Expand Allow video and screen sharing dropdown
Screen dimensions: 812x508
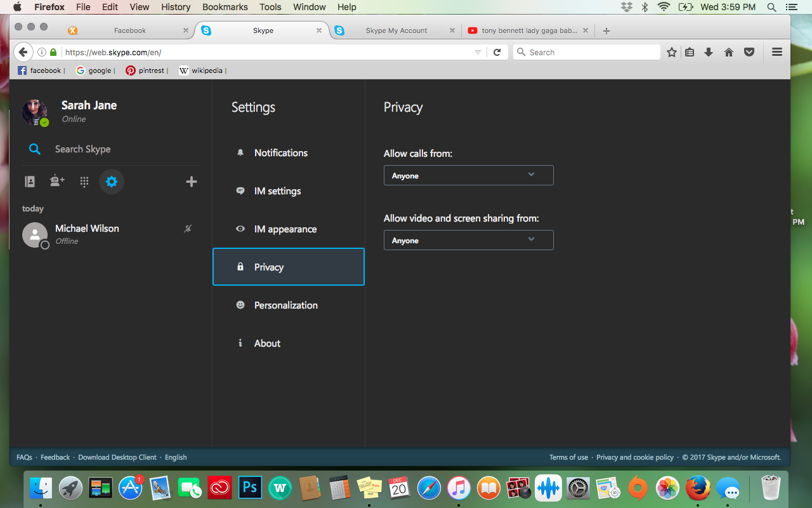(469, 240)
